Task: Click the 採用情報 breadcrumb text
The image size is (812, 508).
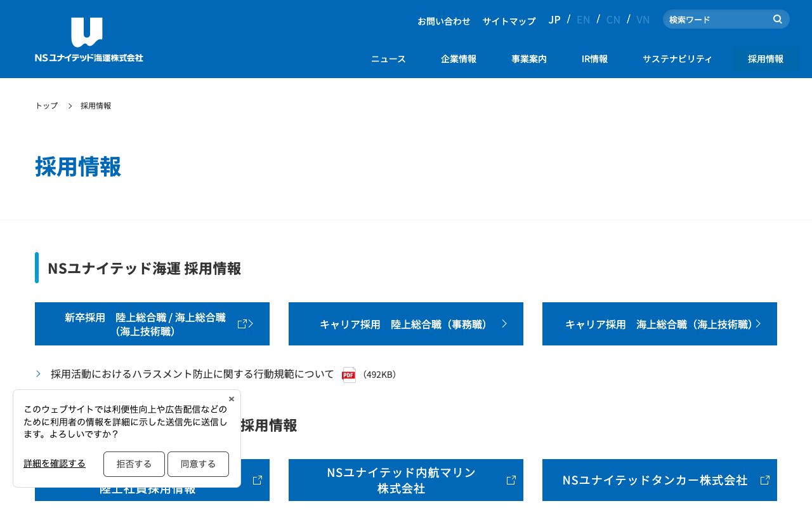Action: tap(96, 106)
